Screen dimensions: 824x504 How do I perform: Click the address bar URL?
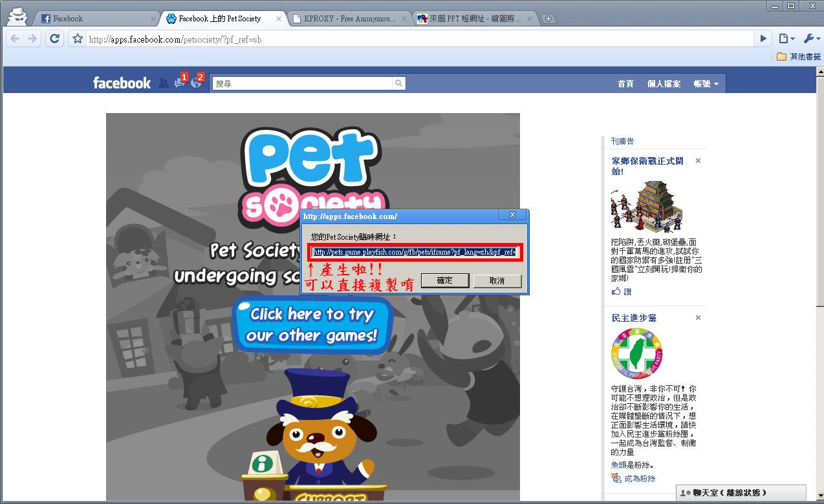tap(175, 39)
